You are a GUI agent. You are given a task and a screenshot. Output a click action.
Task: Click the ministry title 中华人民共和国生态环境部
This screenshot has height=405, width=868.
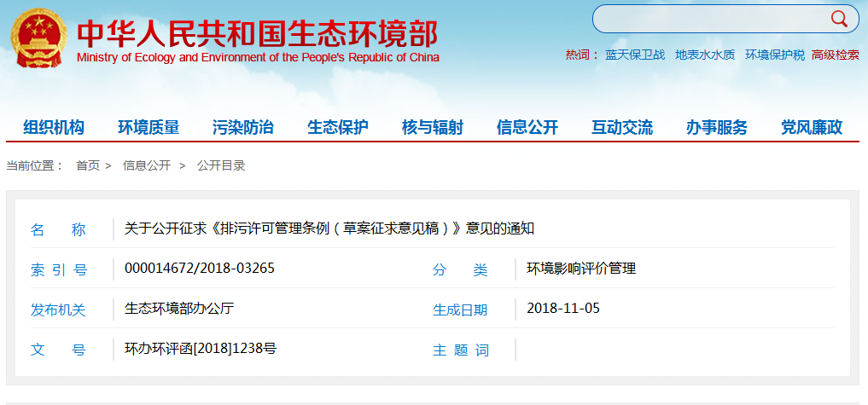pos(258,32)
